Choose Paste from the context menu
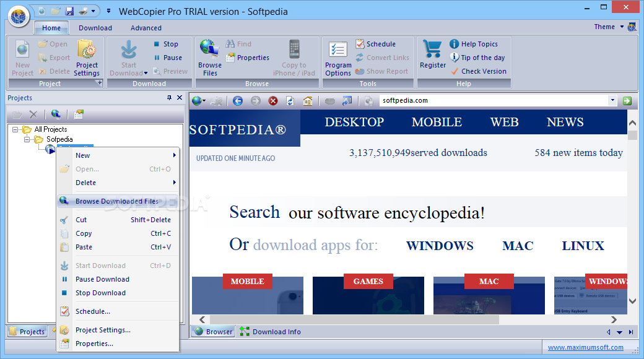 [x=118, y=247]
